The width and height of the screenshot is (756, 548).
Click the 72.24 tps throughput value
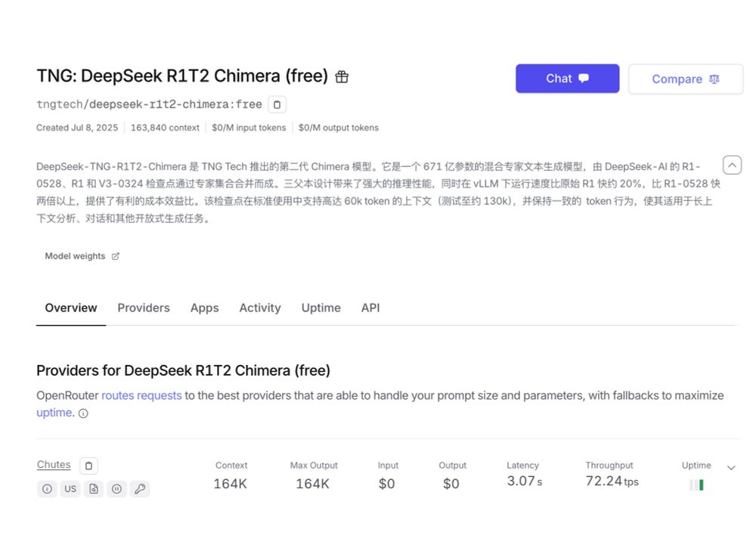click(612, 481)
